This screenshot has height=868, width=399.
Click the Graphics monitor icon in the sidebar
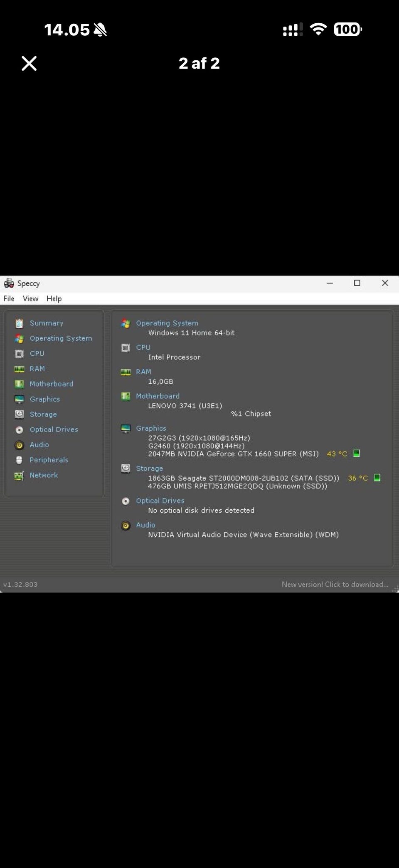[19, 399]
